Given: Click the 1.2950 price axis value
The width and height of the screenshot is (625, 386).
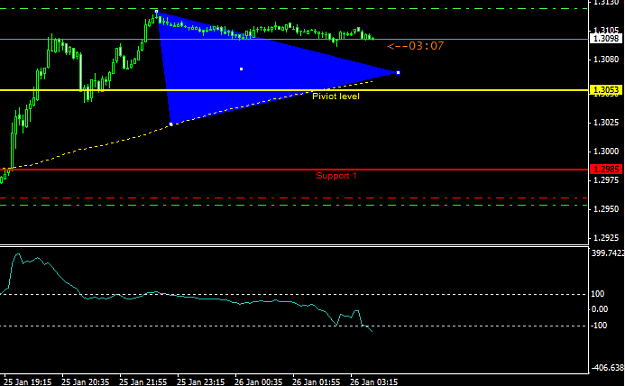Looking at the screenshot, I should (x=606, y=209).
